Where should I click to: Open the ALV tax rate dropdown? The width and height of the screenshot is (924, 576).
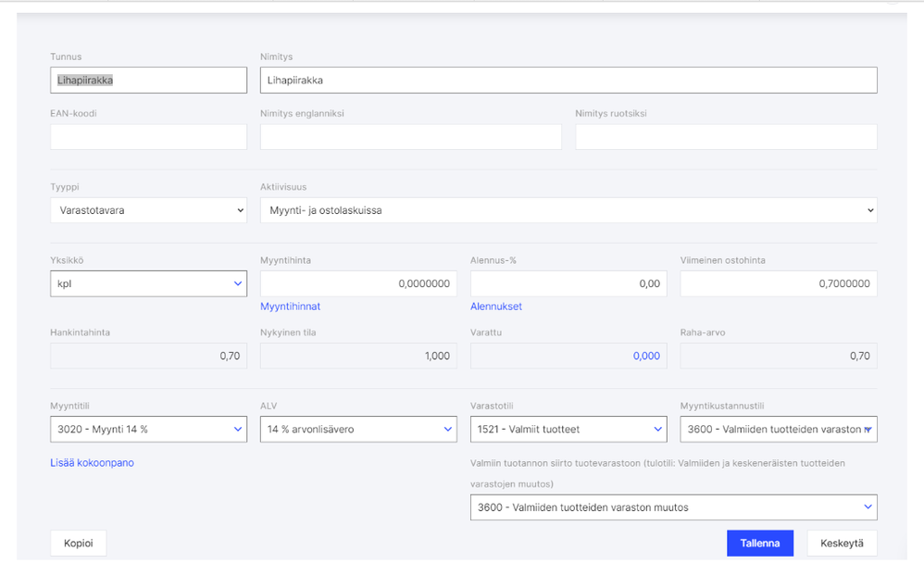[x=358, y=430]
